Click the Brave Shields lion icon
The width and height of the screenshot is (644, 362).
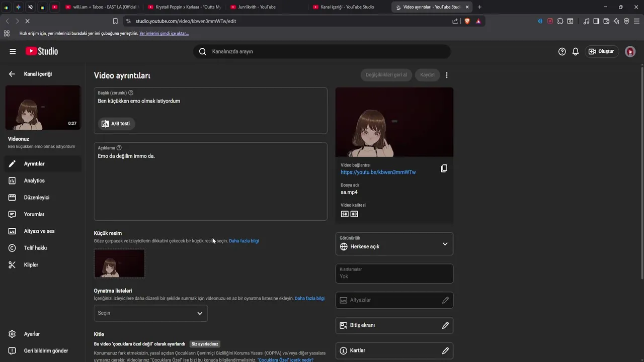pyautogui.click(x=467, y=21)
